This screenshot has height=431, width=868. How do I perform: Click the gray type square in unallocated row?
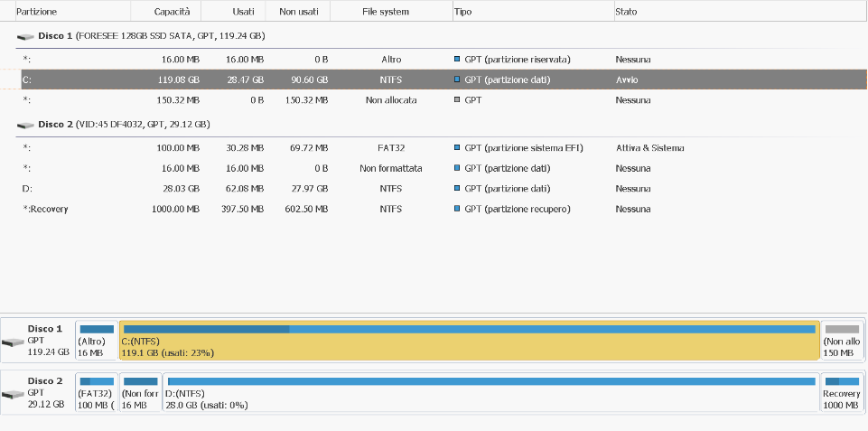[457, 100]
